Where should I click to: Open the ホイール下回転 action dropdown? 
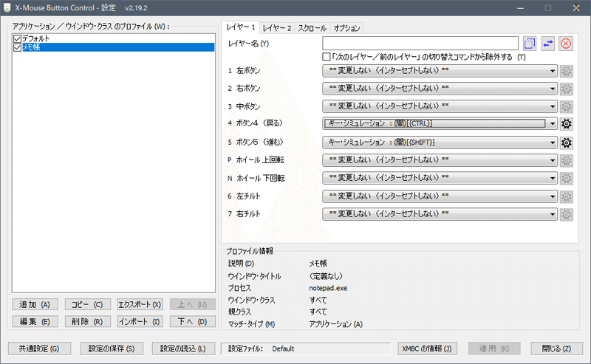point(440,178)
